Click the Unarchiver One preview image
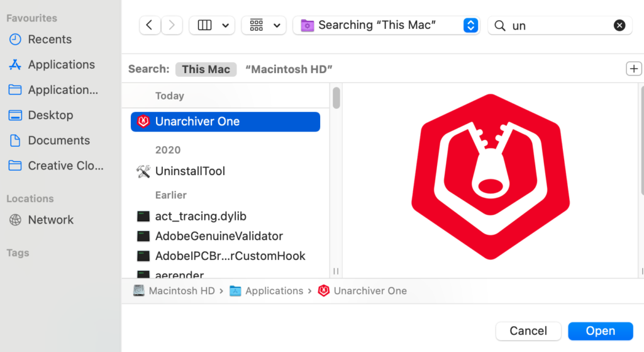 pyautogui.click(x=490, y=177)
